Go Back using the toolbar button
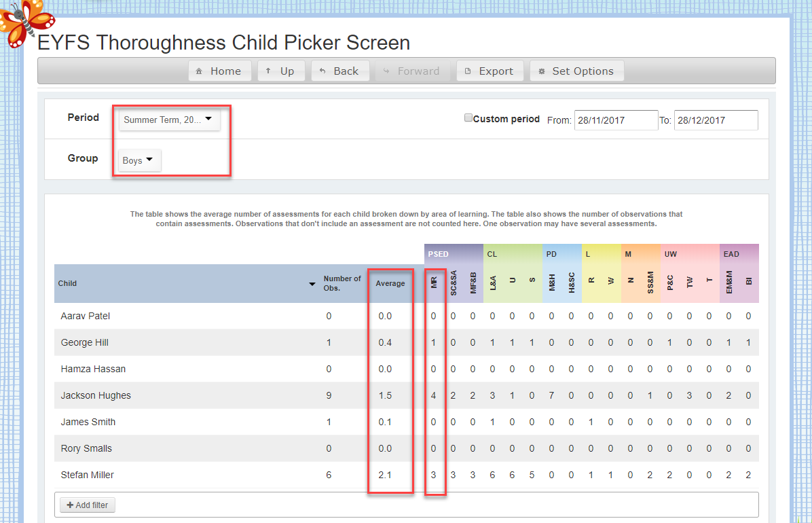Screen dimensions: 812x523 (x=339, y=71)
